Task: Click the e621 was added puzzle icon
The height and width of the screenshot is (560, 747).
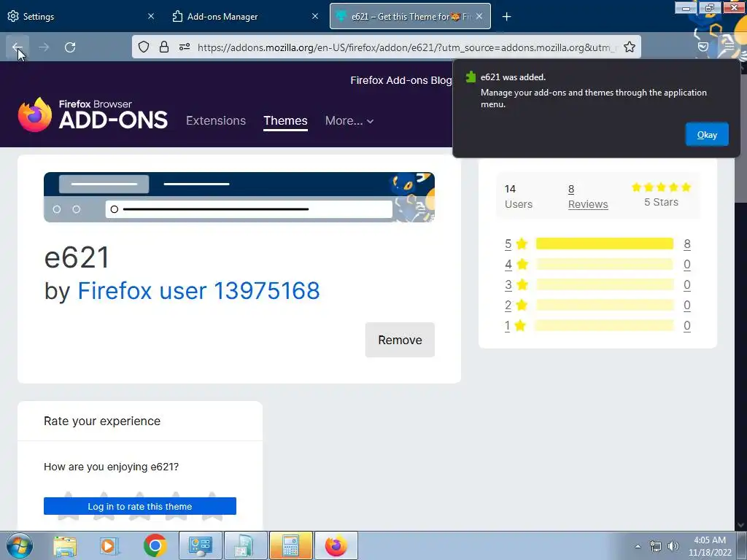Action: (x=471, y=77)
